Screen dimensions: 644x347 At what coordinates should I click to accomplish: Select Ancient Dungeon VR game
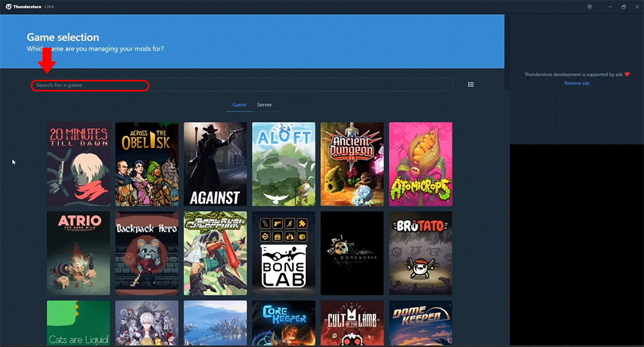[x=352, y=164]
